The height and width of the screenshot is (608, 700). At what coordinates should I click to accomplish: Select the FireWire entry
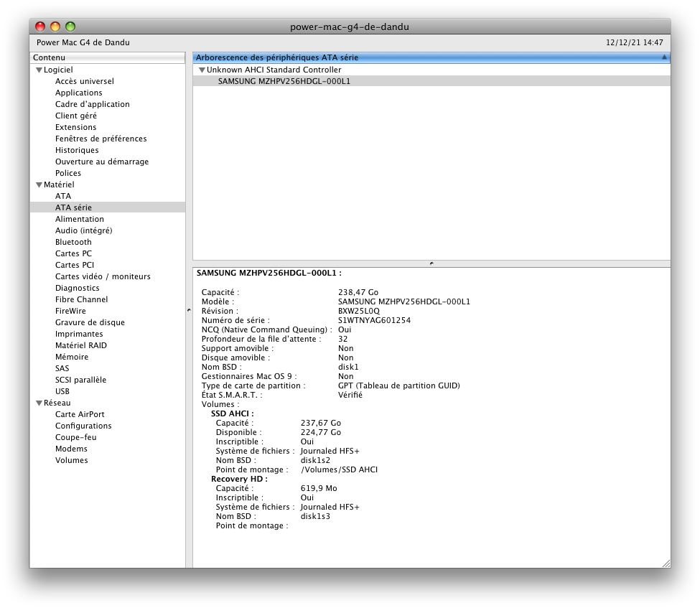[70, 311]
